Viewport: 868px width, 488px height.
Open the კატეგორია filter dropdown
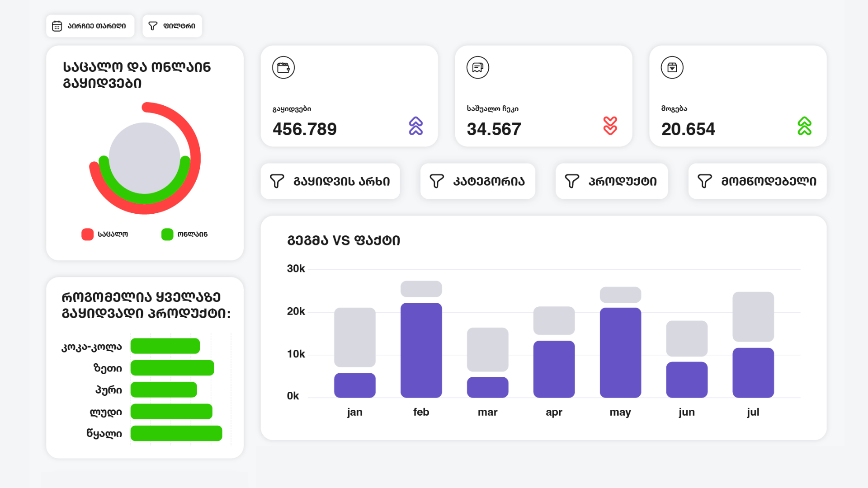tap(478, 181)
